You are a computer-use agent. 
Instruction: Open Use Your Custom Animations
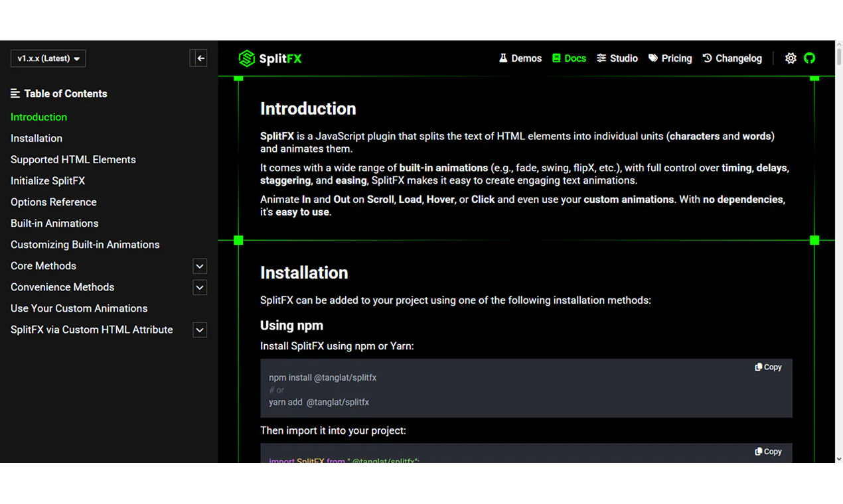point(79,308)
